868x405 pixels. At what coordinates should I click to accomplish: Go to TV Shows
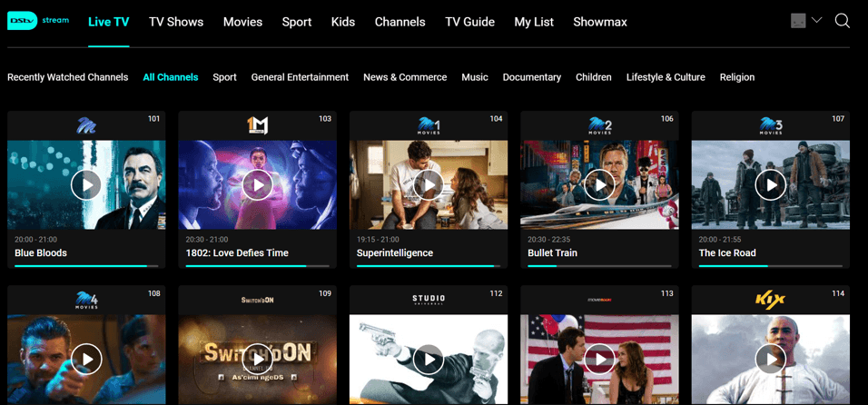click(176, 22)
